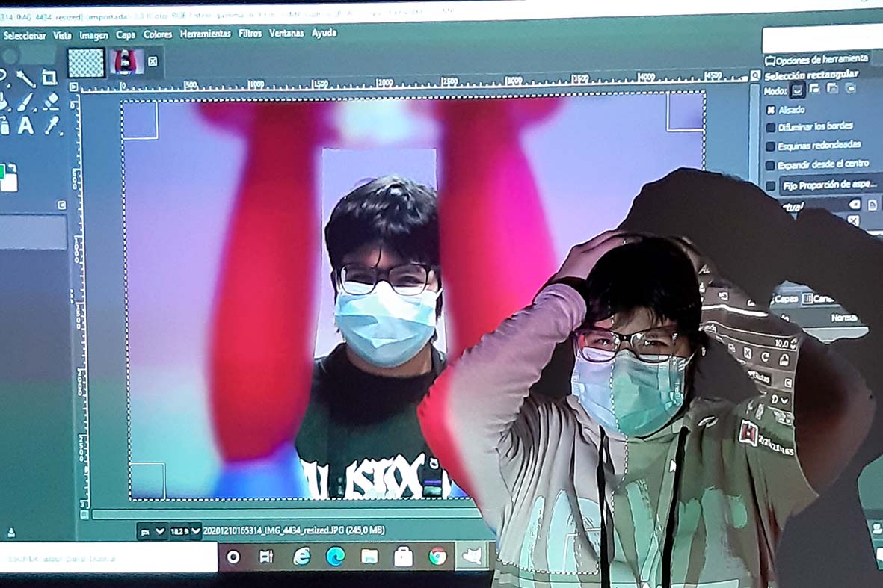Open File Explorer from taskbar

point(369,557)
